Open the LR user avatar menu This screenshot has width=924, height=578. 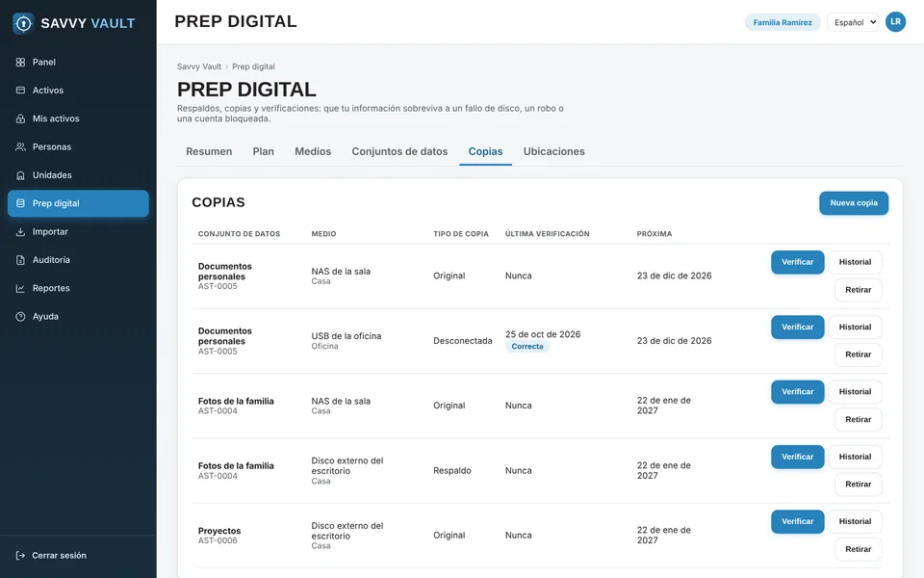tap(895, 22)
